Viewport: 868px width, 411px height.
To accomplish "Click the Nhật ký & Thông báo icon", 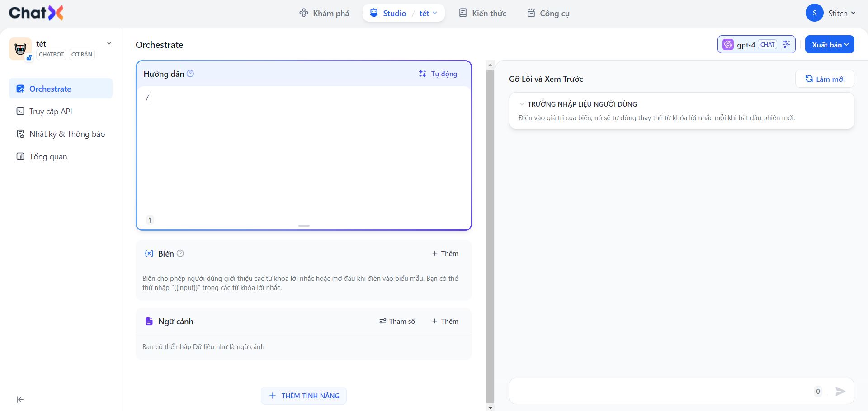I will (x=20, y=134).
